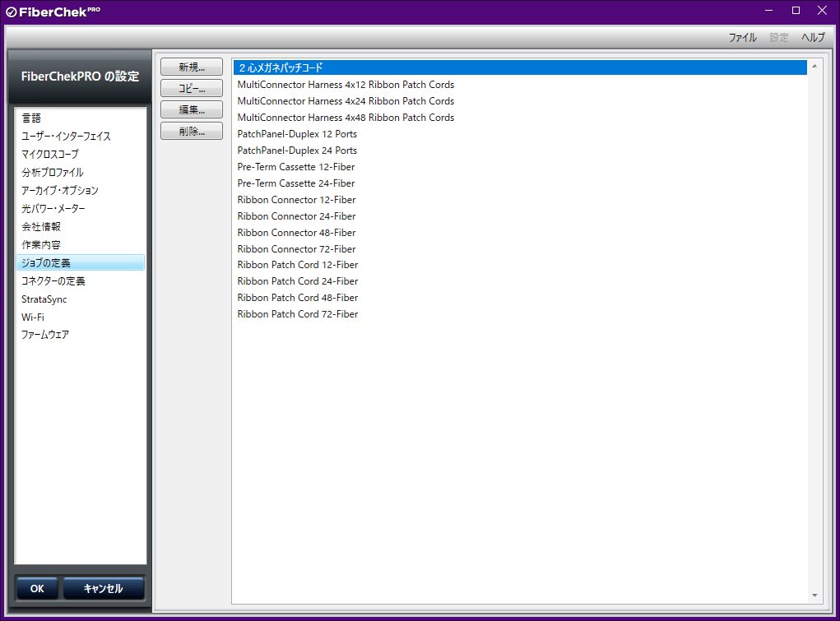Open 作業内容 settings category

[81, 245]
